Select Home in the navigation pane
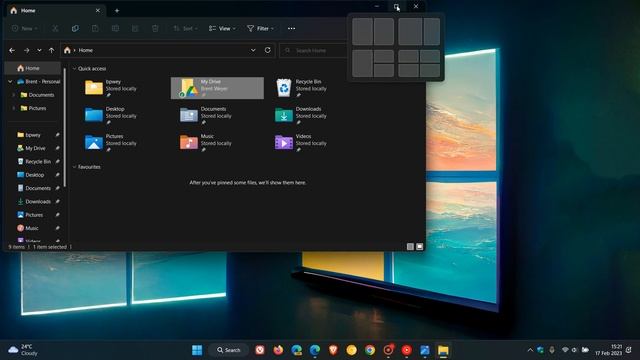Screen dimensions: 640x360 coord(33,68)
